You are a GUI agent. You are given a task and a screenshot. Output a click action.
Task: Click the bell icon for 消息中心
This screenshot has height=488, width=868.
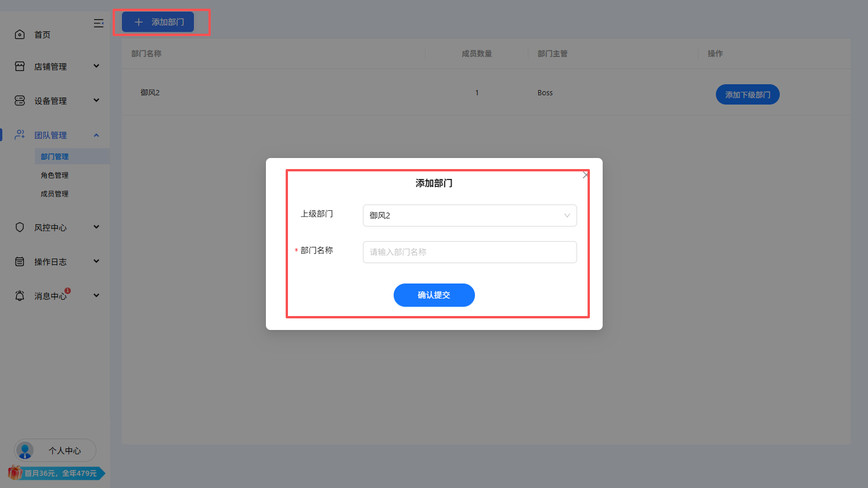click(20, 295)
